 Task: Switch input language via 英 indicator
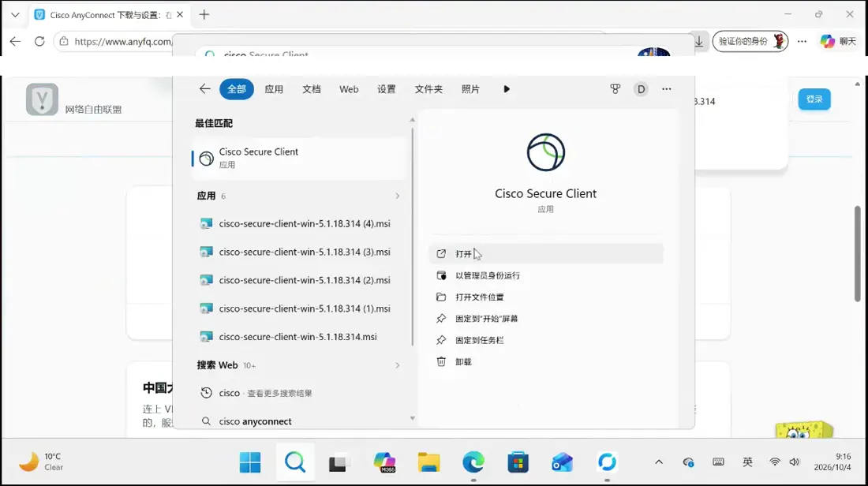click(747, 462)
